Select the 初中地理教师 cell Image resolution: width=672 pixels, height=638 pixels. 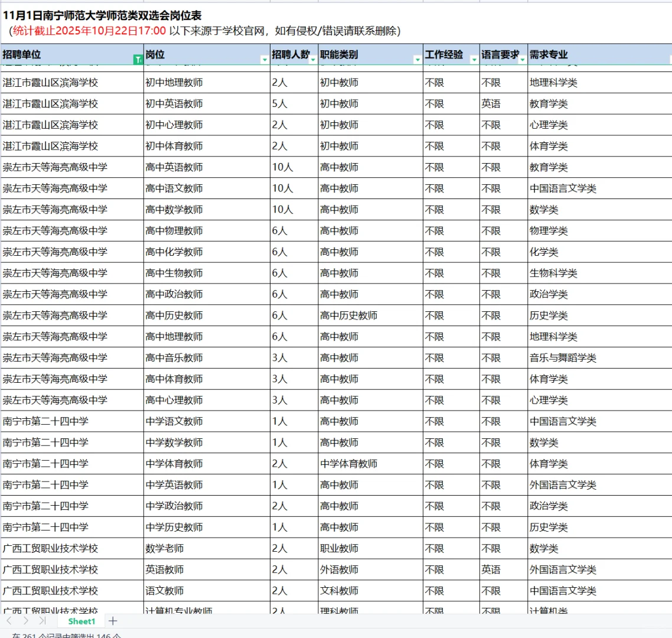click(x=207, y=82)
